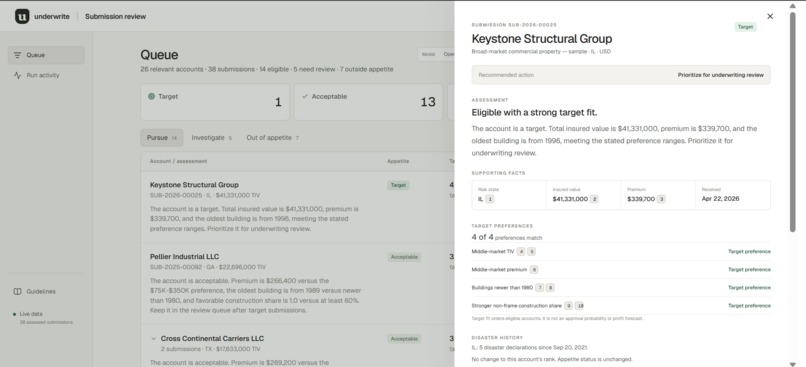Click the Acceptable badge in Pellier Industrial row
Viewport: 806px width, 367px height.
[404, 257]
